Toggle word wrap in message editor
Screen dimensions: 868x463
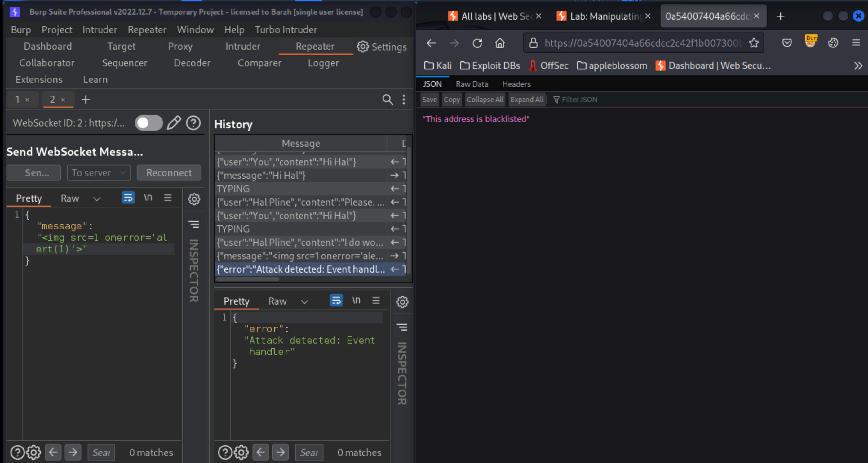128,198
